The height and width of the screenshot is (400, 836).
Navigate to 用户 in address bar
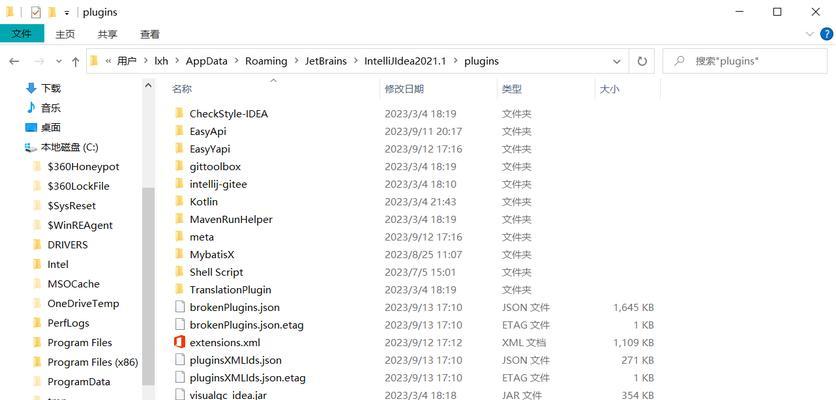tap(127, 61)
